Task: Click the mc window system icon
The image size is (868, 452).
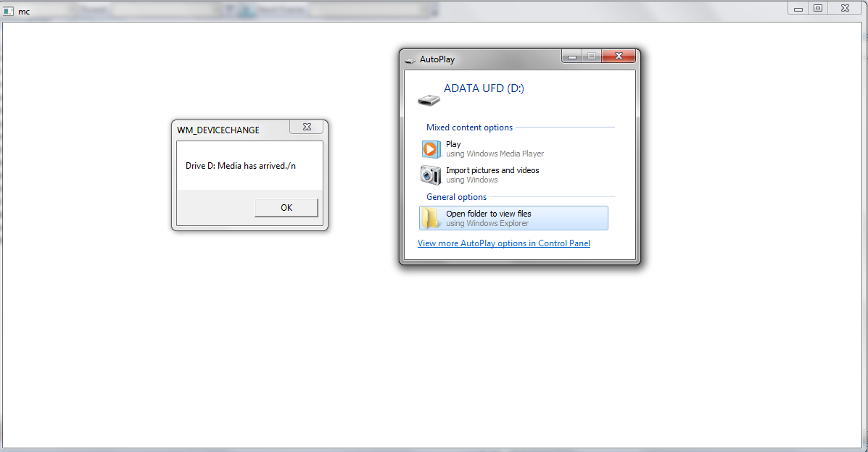Action: (x=8, y=11)
